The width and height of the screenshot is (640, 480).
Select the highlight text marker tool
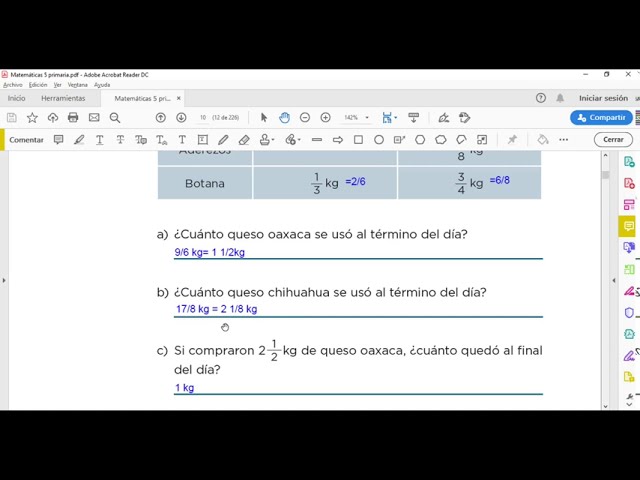coord(79,140)
